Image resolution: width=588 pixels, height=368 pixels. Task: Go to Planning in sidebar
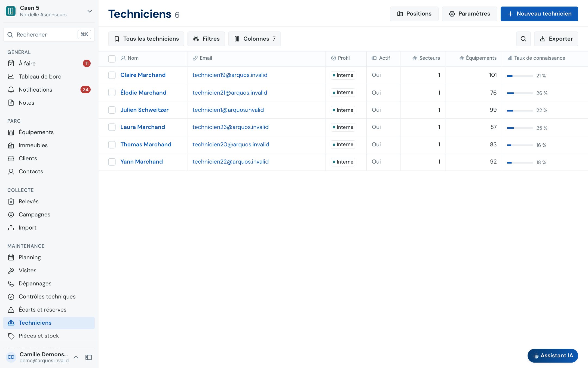[49, 257]
